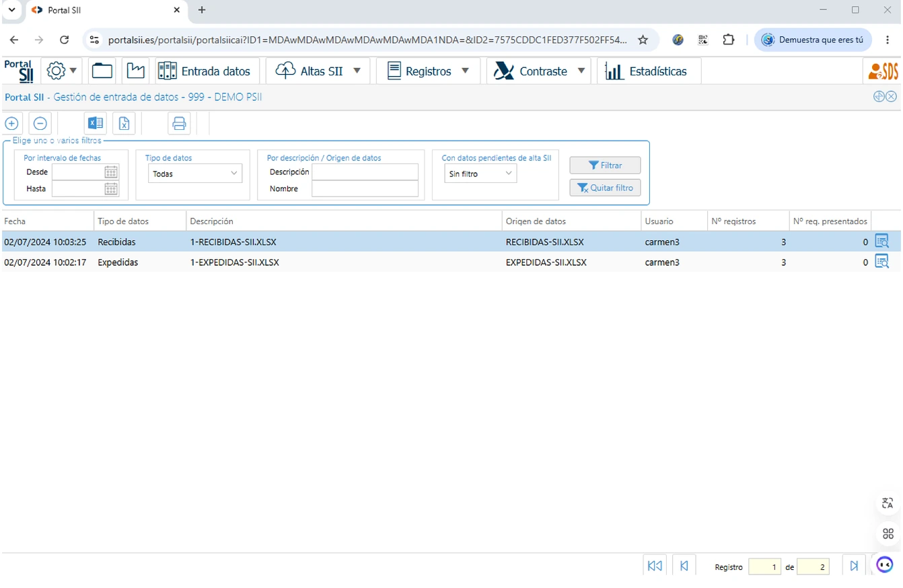
Task: Open the chatbot assistant floating icon
Action: tap(885, 564)
